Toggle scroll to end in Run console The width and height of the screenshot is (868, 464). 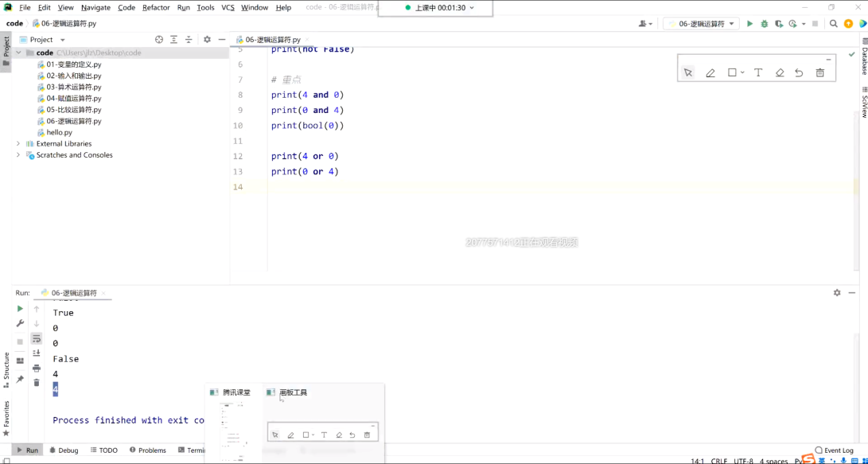(x=37, y=353)
